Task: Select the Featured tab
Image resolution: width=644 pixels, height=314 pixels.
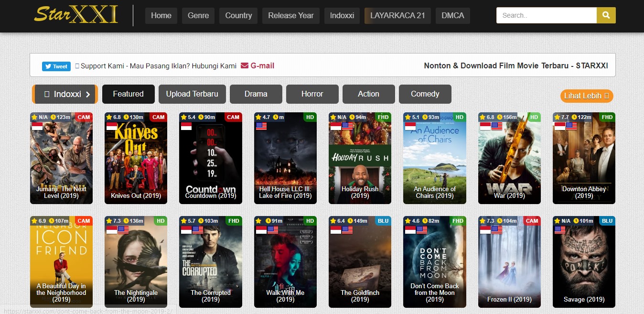Action: click(x=128, y=94)
